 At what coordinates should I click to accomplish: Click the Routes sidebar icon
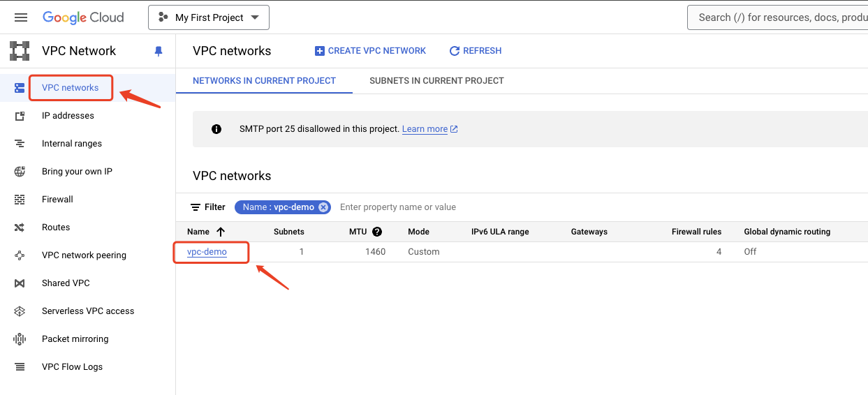pyautogui.click(x=20, y=228)
